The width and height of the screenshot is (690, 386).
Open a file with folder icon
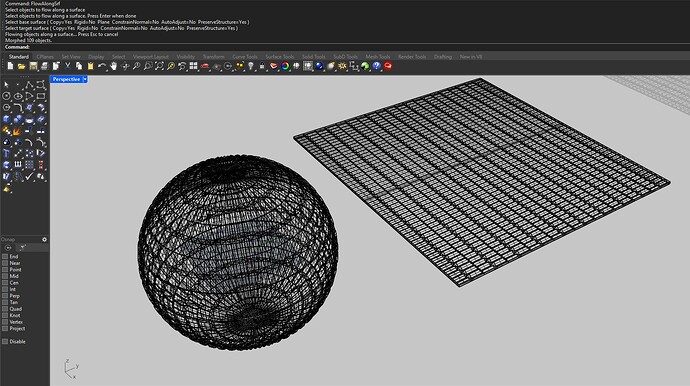[x=22, y=66]
